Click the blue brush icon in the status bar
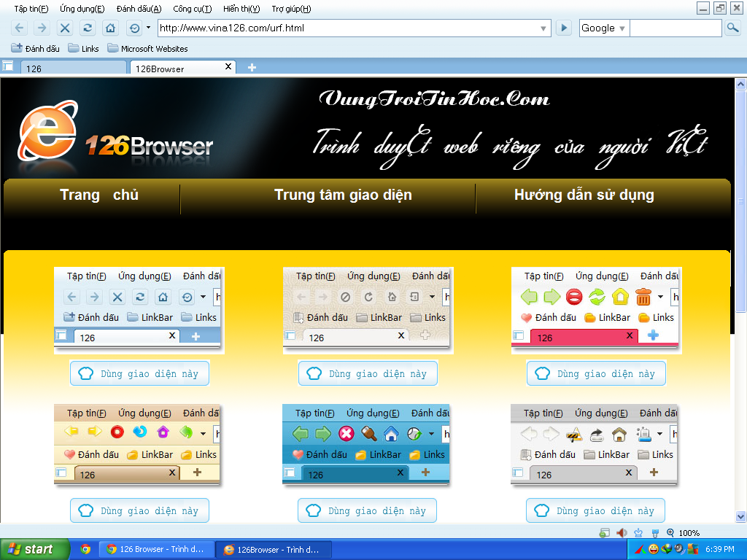Viewport: 747px width, 560px height. [x=655, y=533]
